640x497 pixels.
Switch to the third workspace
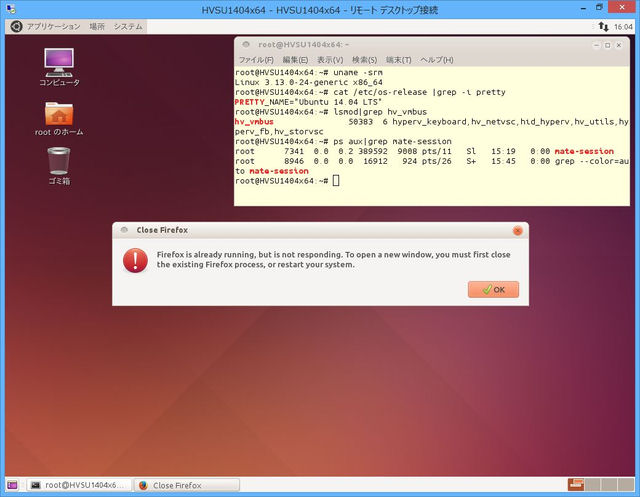[609, 484]
